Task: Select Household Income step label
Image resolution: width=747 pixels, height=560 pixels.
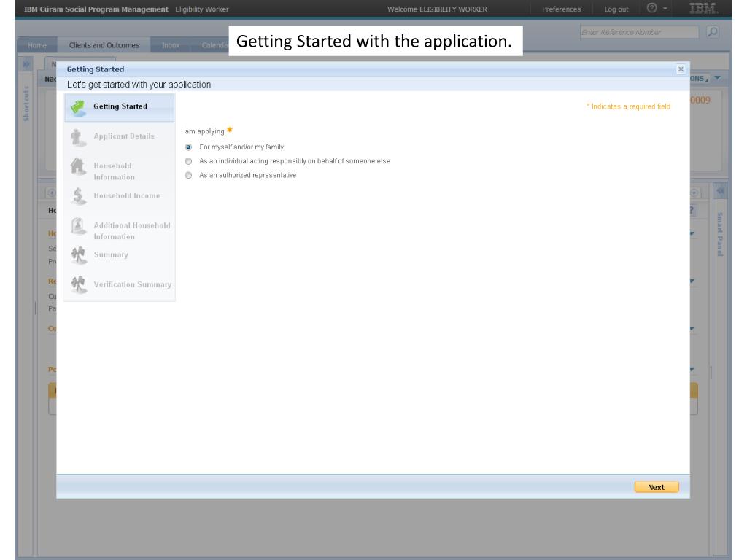Action: tap(127, 195)
